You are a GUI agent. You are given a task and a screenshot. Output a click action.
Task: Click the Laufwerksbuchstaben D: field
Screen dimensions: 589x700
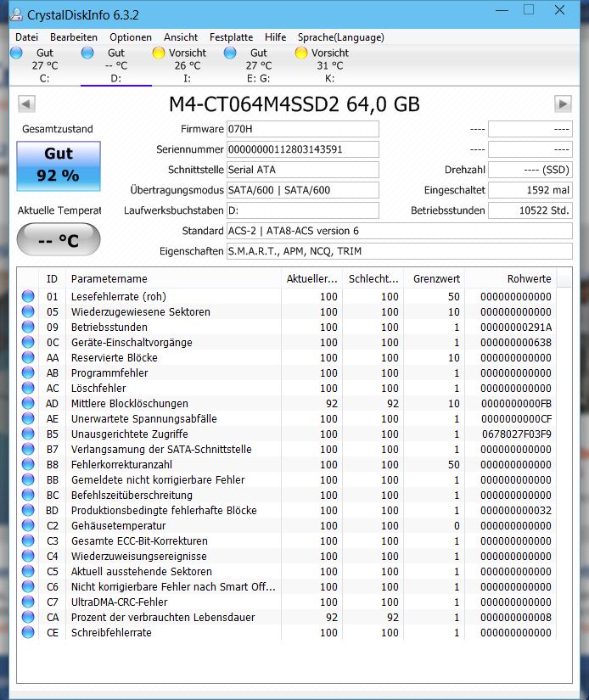303,210
